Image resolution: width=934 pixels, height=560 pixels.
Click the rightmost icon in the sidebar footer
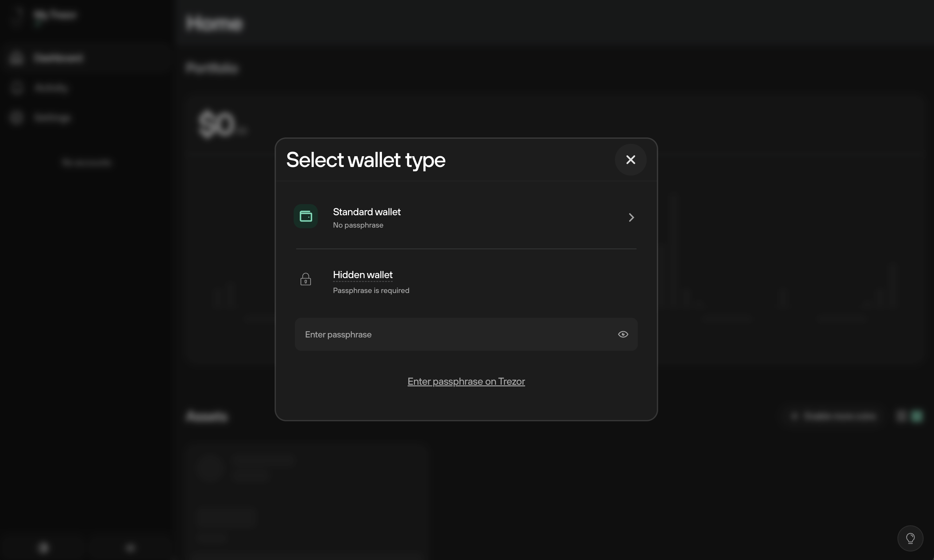click(130, 547)
